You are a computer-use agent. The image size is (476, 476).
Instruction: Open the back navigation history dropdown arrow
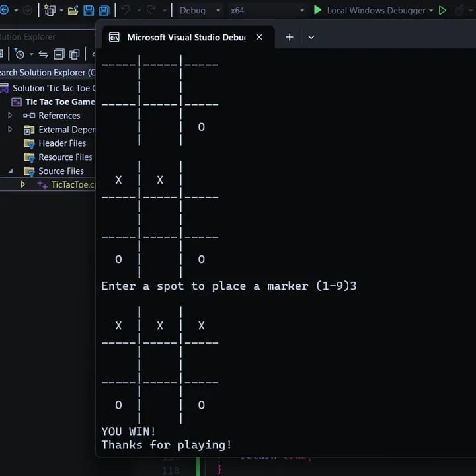pos(16,11)
